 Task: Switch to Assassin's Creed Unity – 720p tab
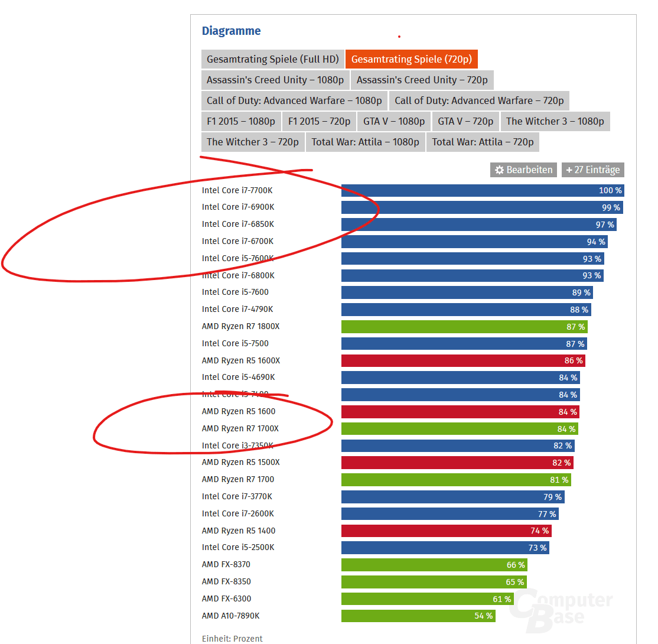pyautogui.click(x=422, y=80)
